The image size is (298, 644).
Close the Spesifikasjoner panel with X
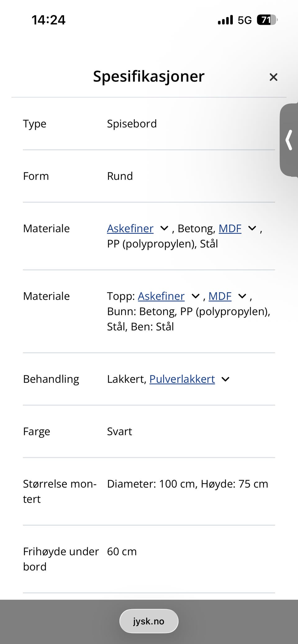273,77
